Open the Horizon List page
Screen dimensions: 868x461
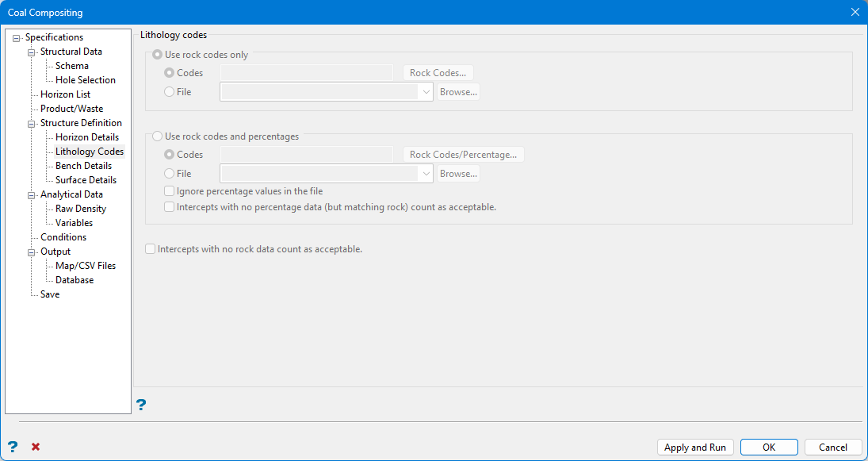(65, 94)
